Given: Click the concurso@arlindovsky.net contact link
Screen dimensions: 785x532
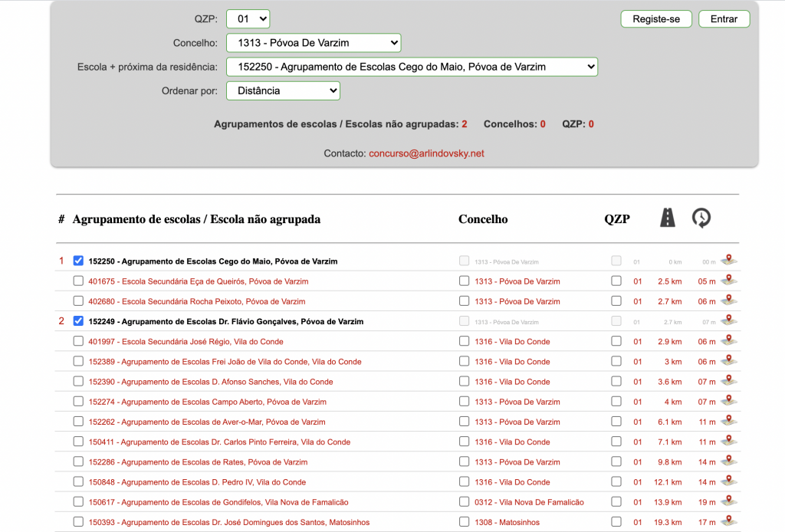Looking at the screenshot, I should [x=426, y=153].
